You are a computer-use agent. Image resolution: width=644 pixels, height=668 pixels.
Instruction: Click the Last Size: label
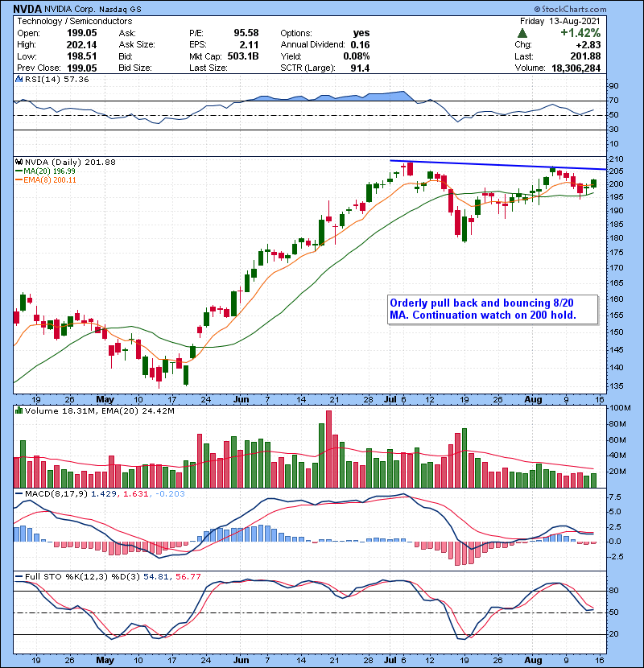[208, 68]
